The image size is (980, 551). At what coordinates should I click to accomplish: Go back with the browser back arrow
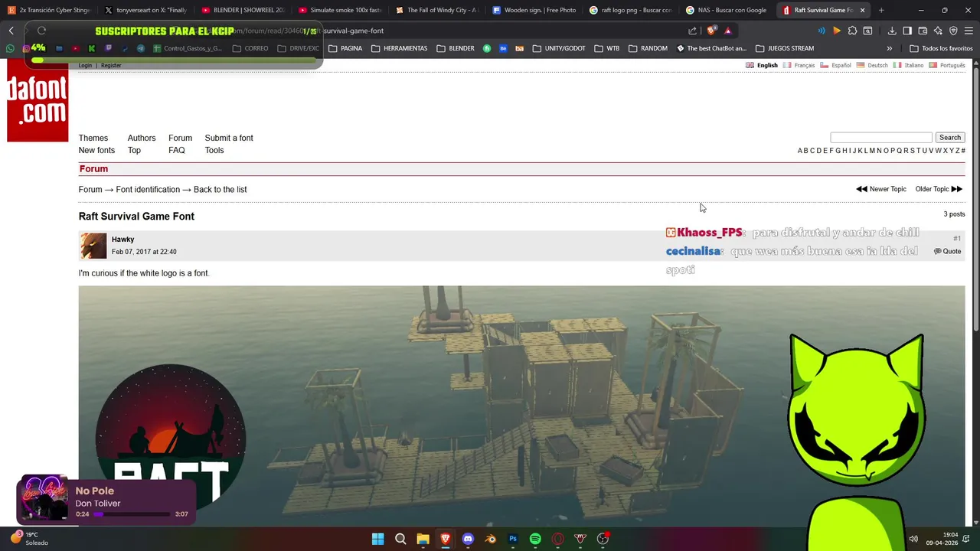[11, 31]
